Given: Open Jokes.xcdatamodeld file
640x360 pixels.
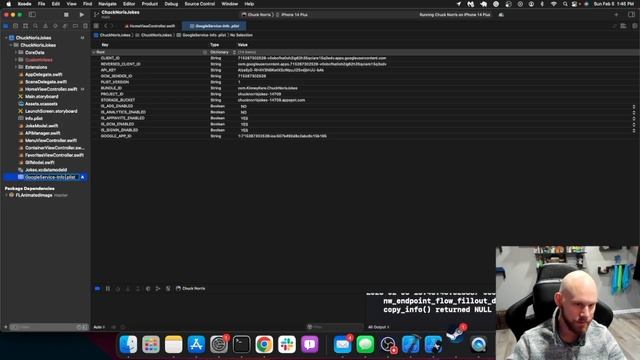Looking at the screenshot, I should click(x=46, y=170).
